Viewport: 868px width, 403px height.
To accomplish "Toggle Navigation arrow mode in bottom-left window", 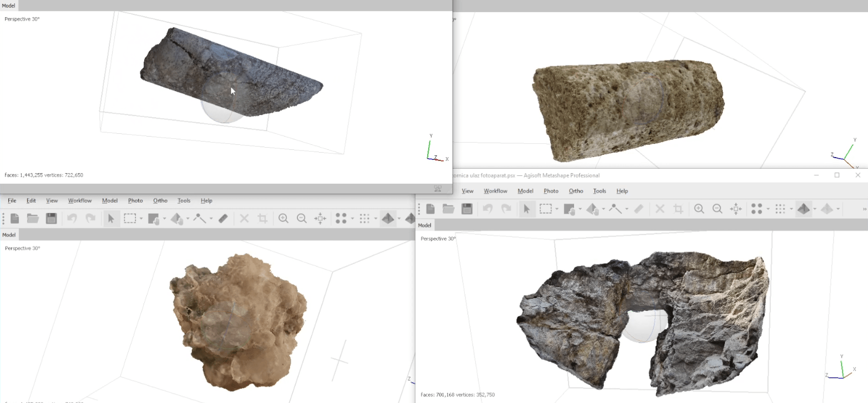I will pyautogui.click(x=111, y=219).
